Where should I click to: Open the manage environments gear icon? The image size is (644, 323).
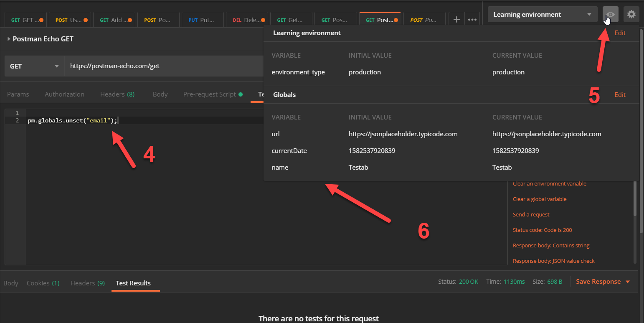click(x=631, y=14)
